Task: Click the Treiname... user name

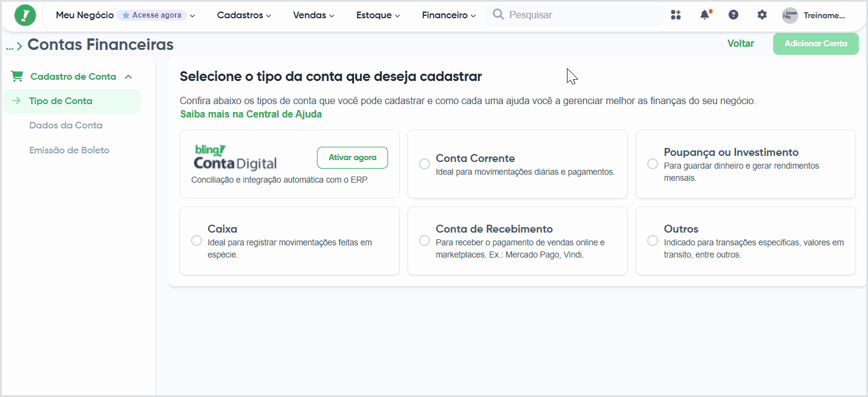Action: tap(824, 16)
